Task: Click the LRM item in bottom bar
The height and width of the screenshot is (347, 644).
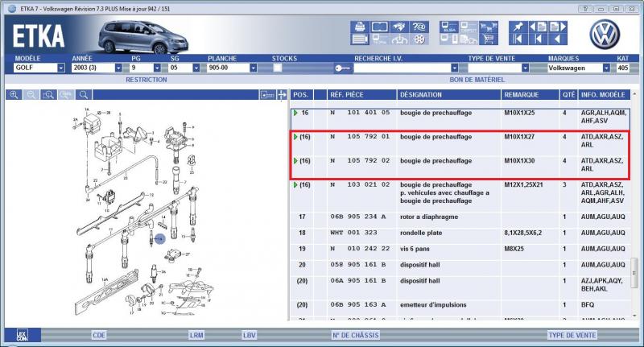Action: click(196, 335)
